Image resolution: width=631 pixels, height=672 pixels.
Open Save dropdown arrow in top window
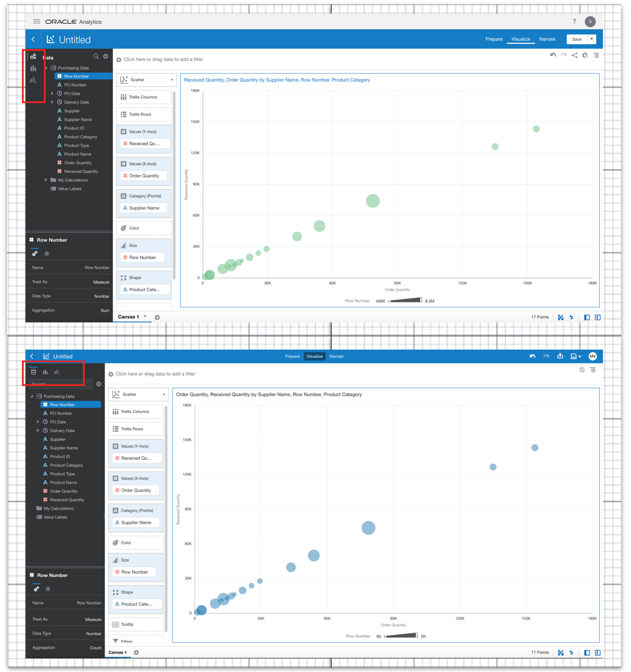592,39
